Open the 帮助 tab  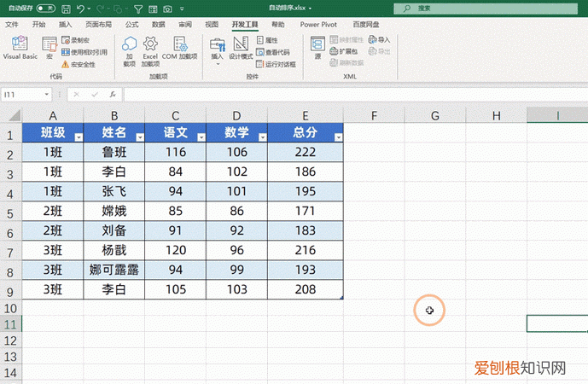click(x=278, y=25)
